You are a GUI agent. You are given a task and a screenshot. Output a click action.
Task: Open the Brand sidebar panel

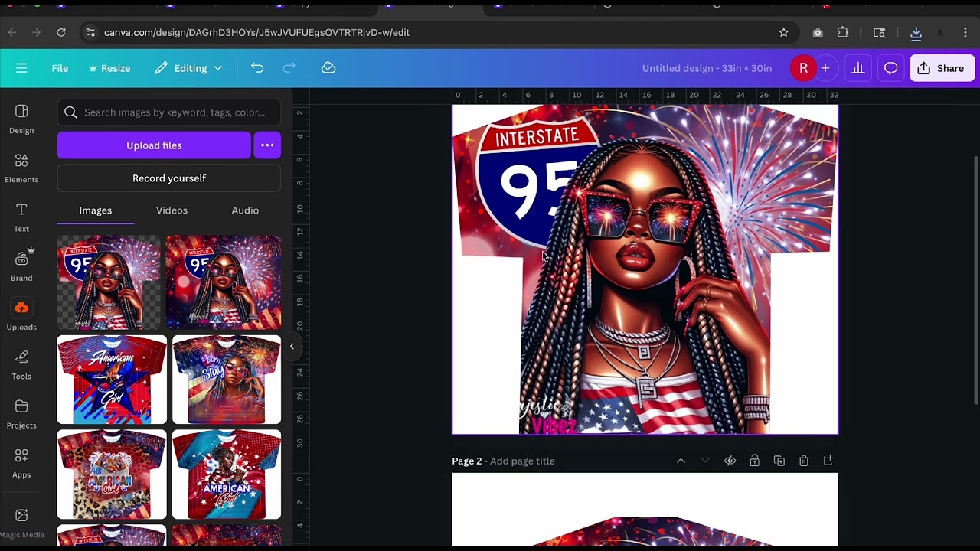tap(21, 267)
